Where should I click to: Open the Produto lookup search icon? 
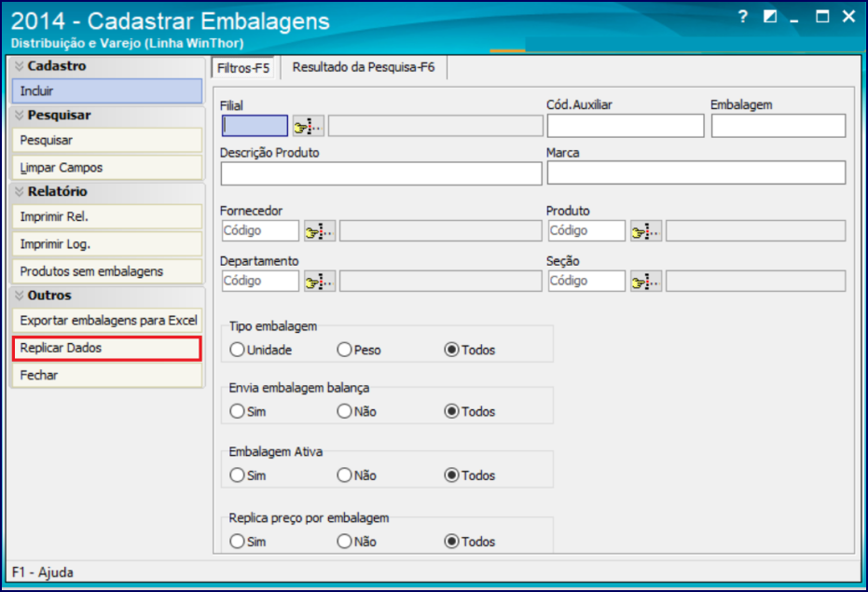(x=646, y=231)
